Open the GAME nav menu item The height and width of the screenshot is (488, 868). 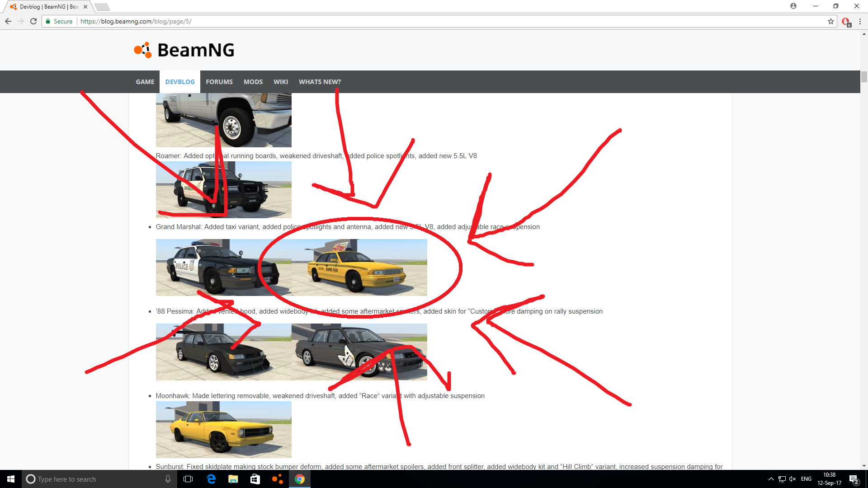(x=145, y=82)
